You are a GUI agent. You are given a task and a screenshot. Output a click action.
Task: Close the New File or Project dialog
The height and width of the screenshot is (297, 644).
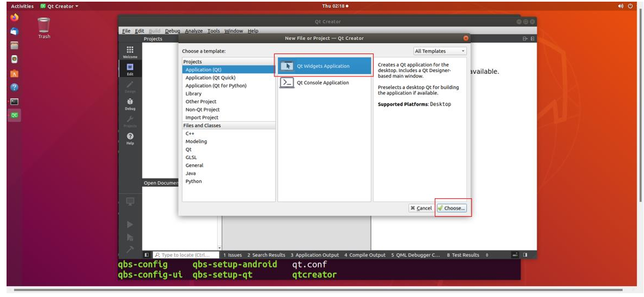466,38
